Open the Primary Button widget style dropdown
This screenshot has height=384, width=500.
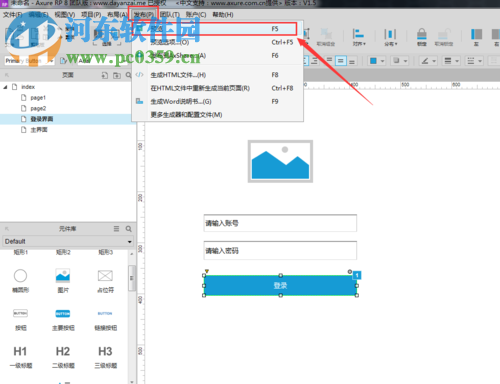click(29, 61)
